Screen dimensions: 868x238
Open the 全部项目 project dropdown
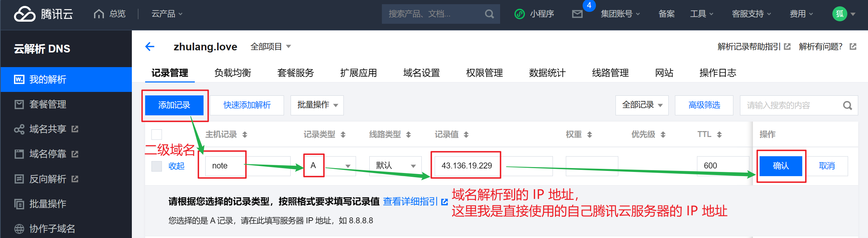tap(271, 46)
